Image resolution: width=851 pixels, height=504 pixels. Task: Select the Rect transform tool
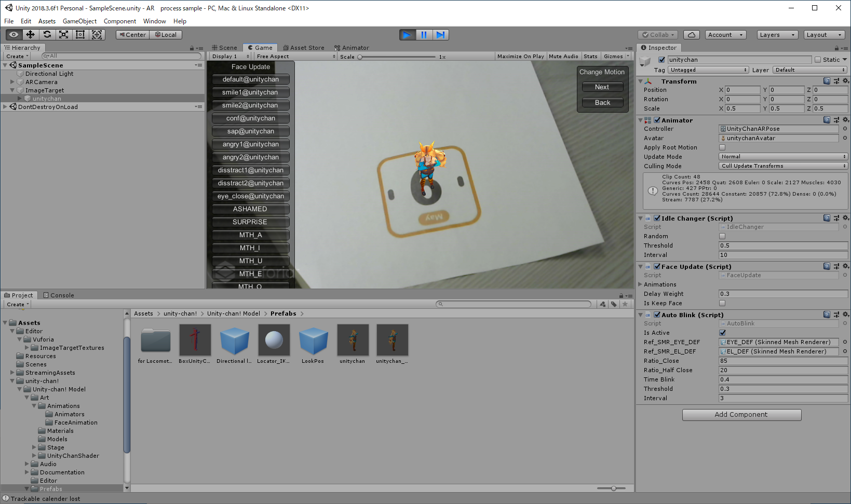pyautogui.click(x=80, y=35)
